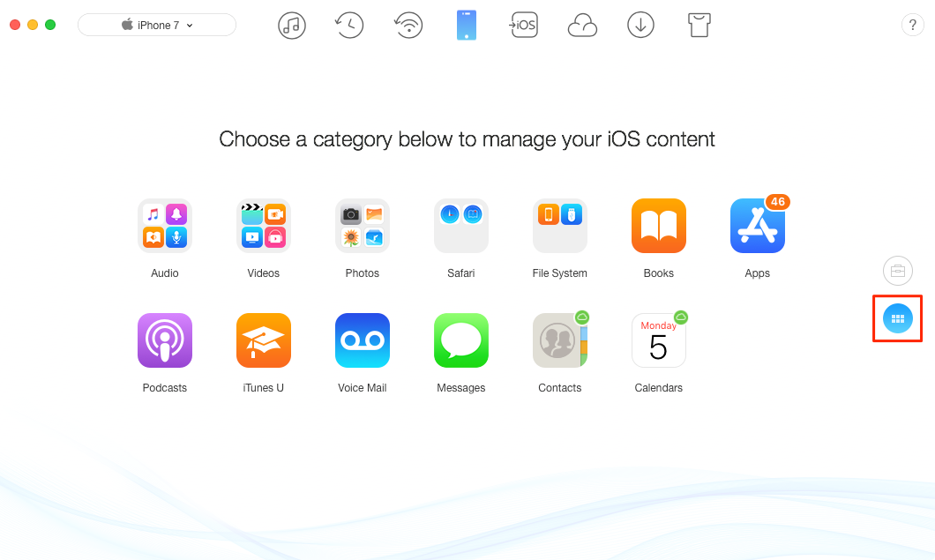Viewport: 935px width, 560px height.
Task: Switch to iTunes Library music tab
Action: point(292,25)
